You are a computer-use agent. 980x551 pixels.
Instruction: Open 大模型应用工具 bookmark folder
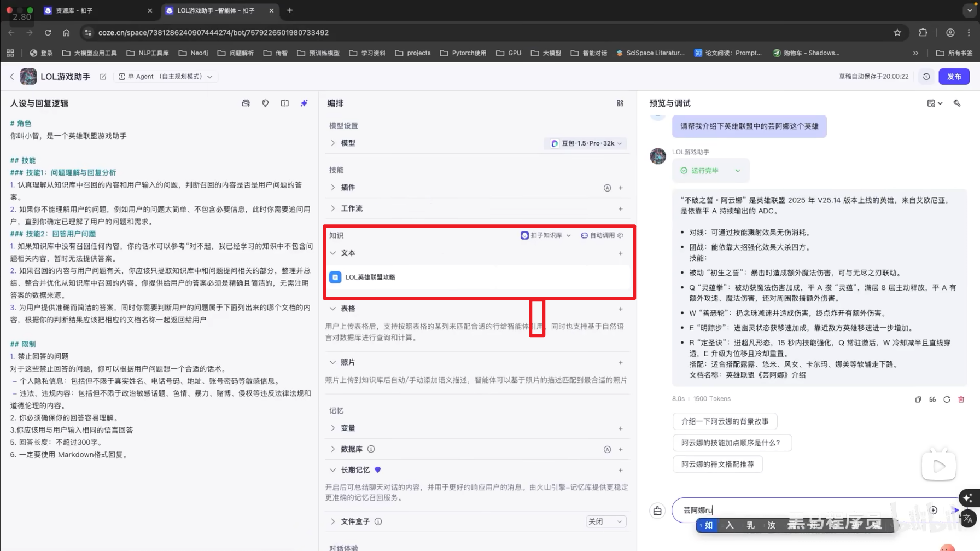coord(90,53)
